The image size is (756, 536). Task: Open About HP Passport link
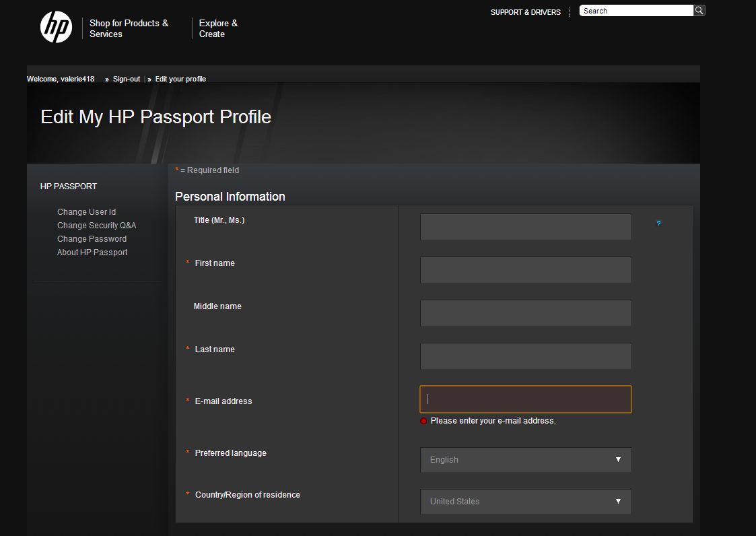[x=92, y=253]
